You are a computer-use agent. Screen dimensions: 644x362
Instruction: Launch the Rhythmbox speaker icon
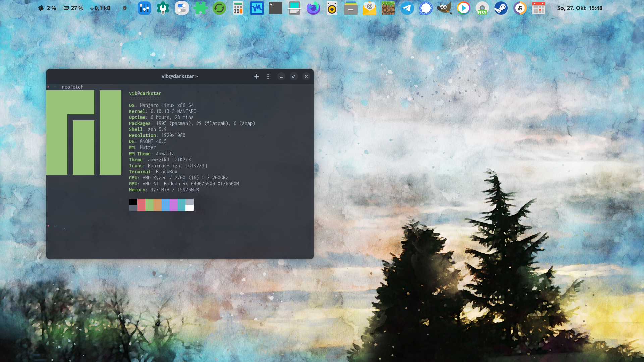(332, 8)
